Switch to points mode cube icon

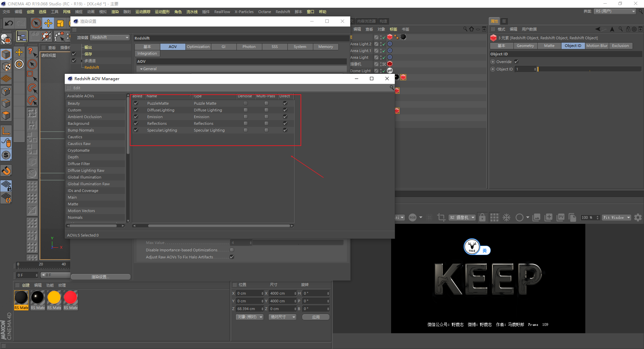point(6,91)
